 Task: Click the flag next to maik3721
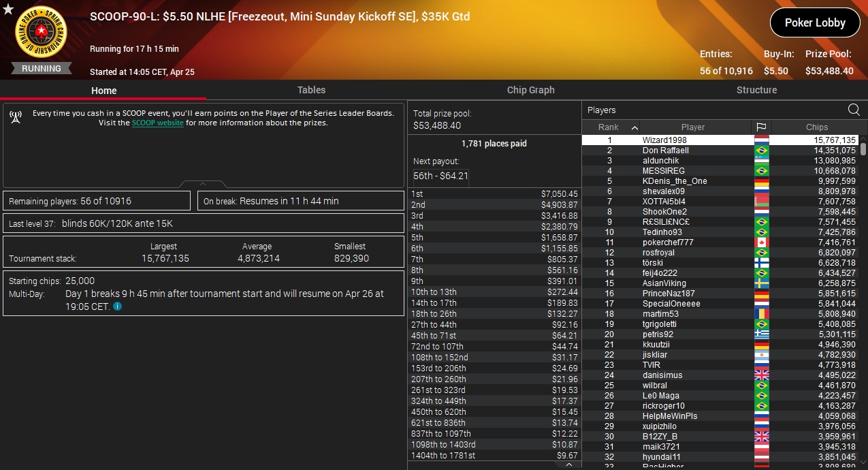[761, 447]
